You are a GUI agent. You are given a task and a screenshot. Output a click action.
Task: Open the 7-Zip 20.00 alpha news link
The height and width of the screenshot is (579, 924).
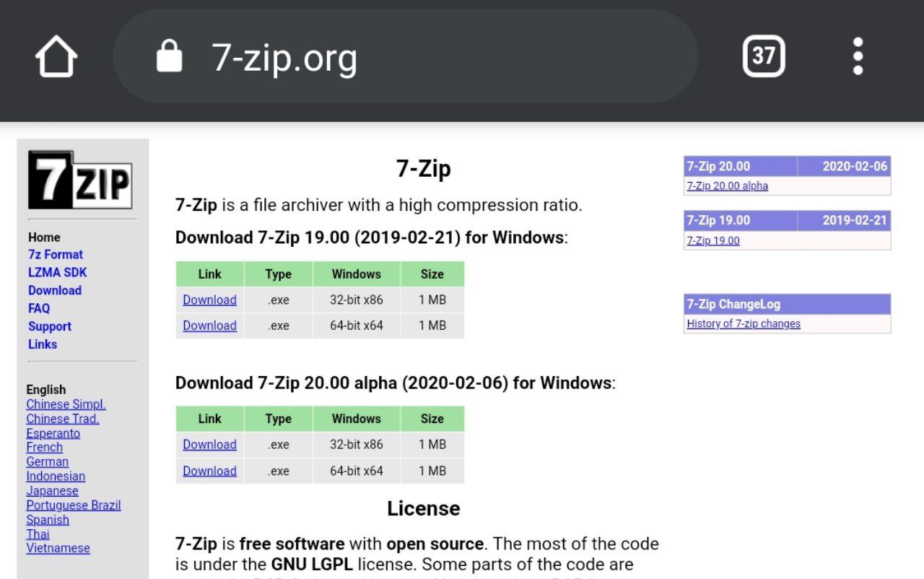(x=727, y=186)
